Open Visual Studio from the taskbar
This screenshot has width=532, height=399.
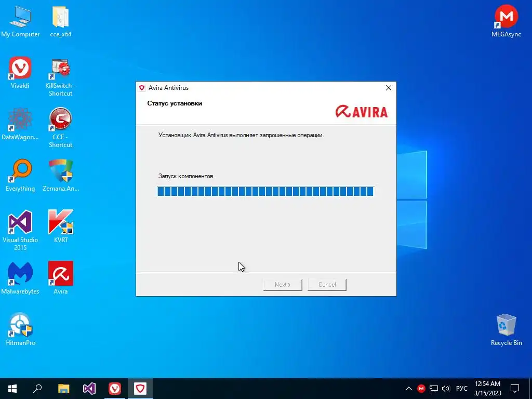coord(89,389)
